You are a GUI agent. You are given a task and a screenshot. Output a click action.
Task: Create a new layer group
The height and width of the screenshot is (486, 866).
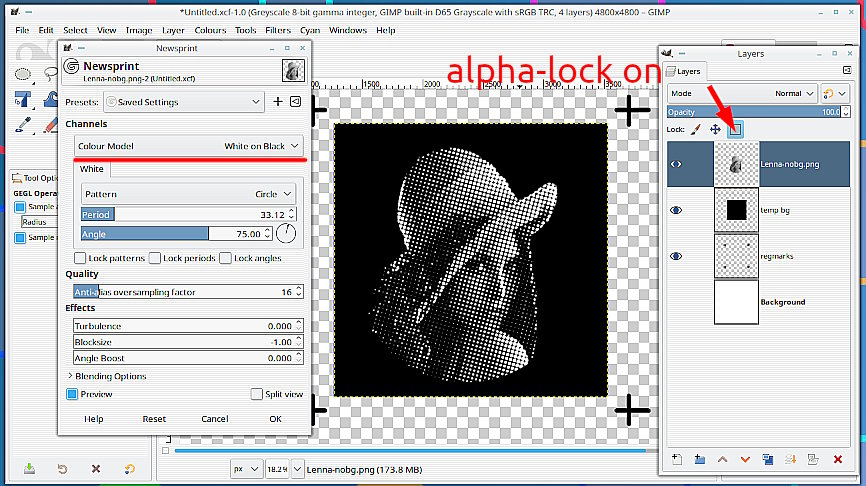(699, 460)
